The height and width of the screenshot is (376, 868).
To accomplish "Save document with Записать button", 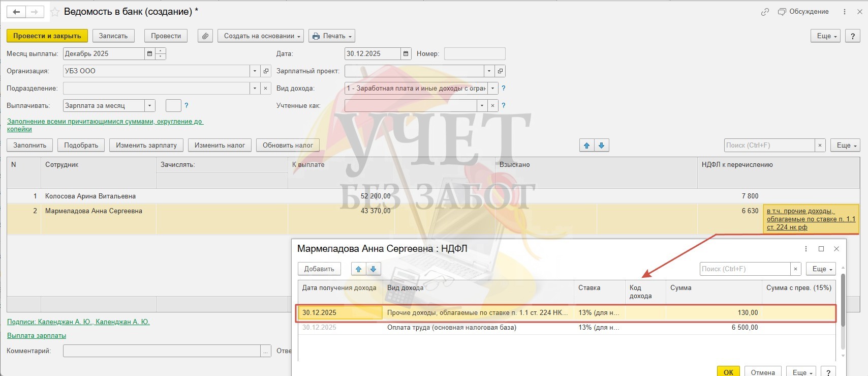I will 113,36.
